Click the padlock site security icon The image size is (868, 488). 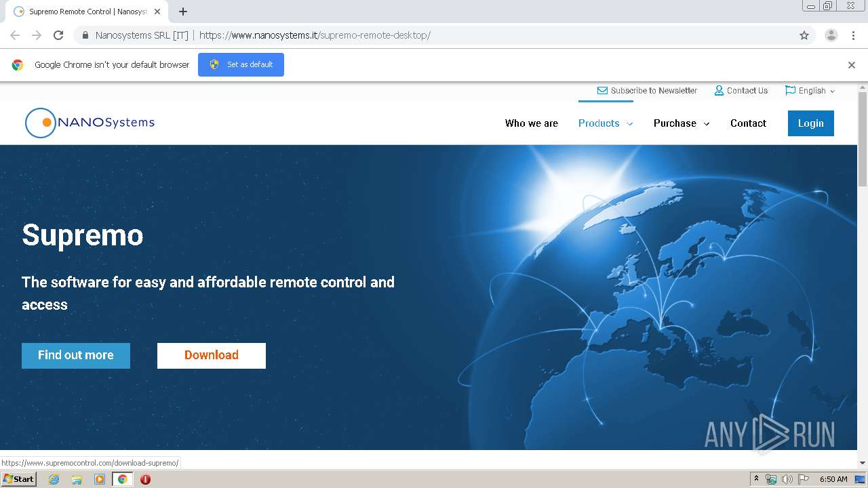(85, 35)
